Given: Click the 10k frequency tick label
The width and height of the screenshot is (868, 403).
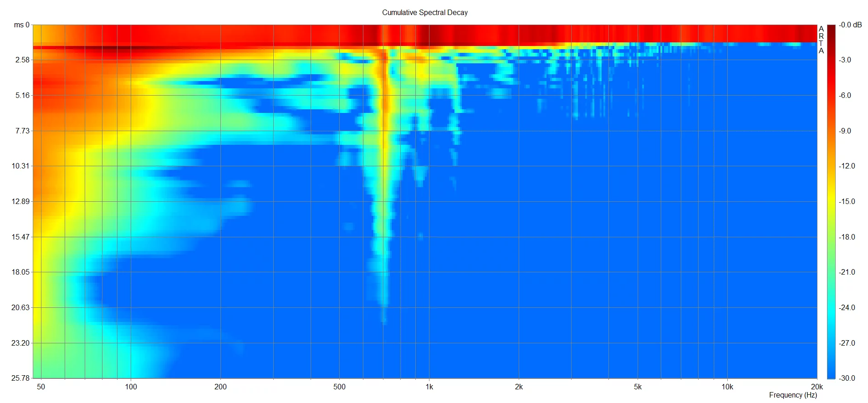Looking at the screenshot, I should click(x=727, y=387).
